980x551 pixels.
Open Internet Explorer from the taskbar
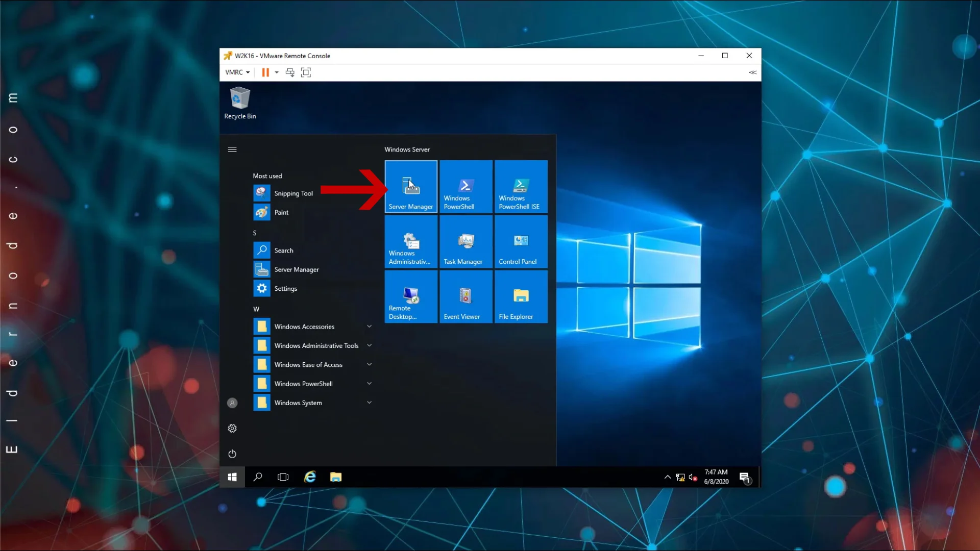tap(310, 477)
